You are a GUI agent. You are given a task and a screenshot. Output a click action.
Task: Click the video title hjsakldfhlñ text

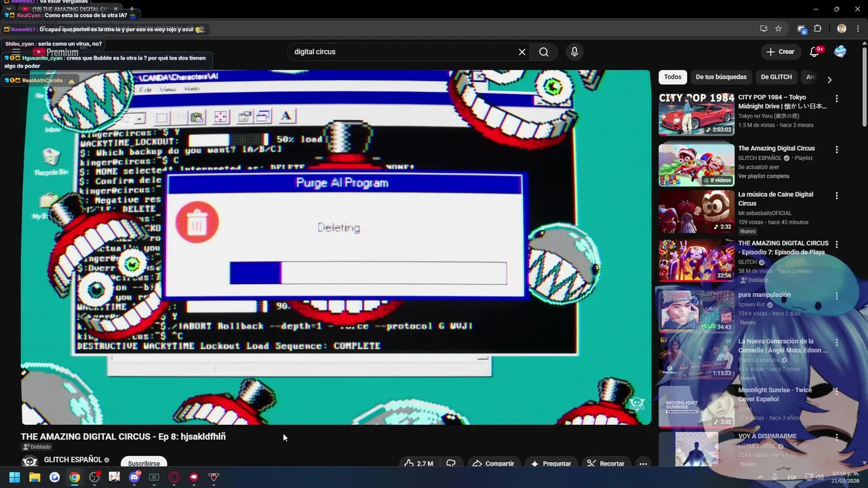(x=203, y=436)
